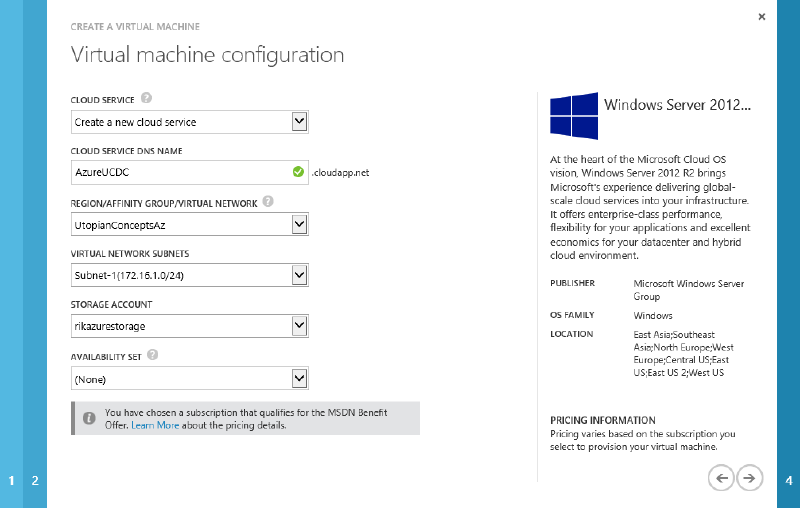Open help for Region/Affinity Group/Virtual Network

coord(268,201)
